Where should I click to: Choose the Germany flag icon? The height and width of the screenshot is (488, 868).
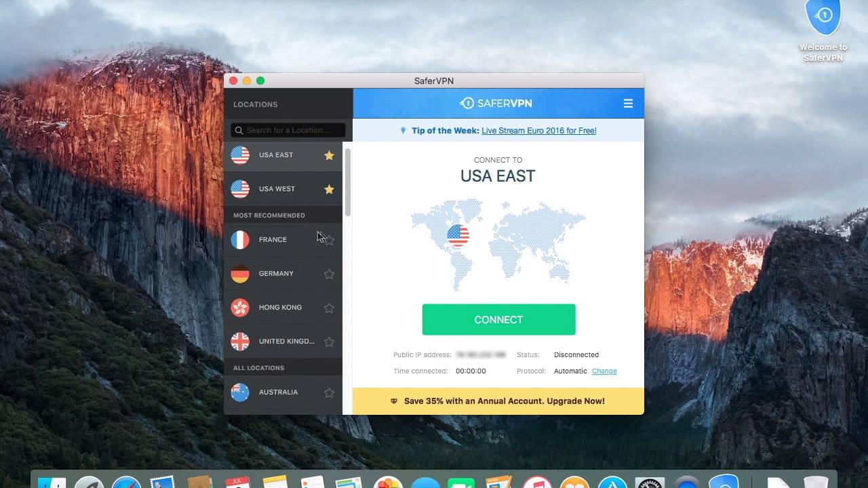[x=240, y=274]
